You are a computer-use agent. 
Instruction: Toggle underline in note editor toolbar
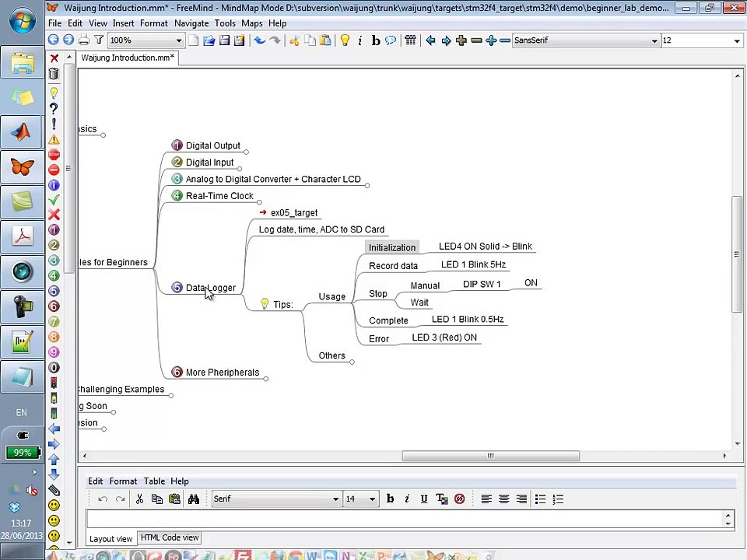[x=423, y=499]
